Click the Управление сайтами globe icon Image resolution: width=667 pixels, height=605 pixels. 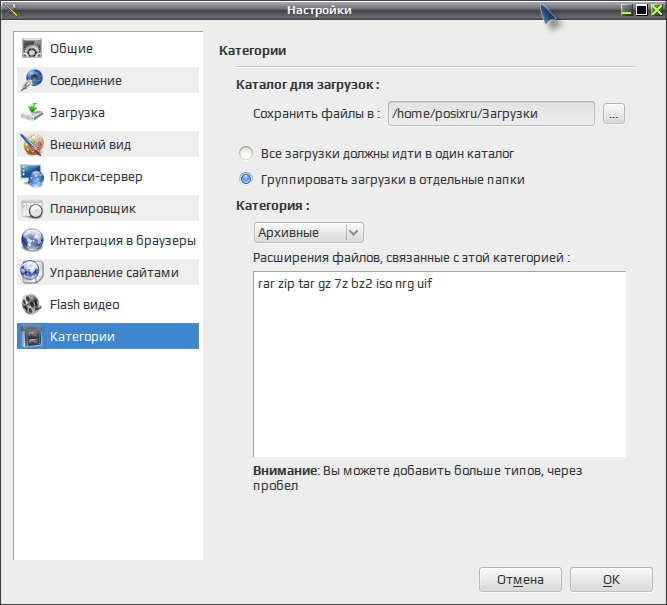tap(32, 272)
